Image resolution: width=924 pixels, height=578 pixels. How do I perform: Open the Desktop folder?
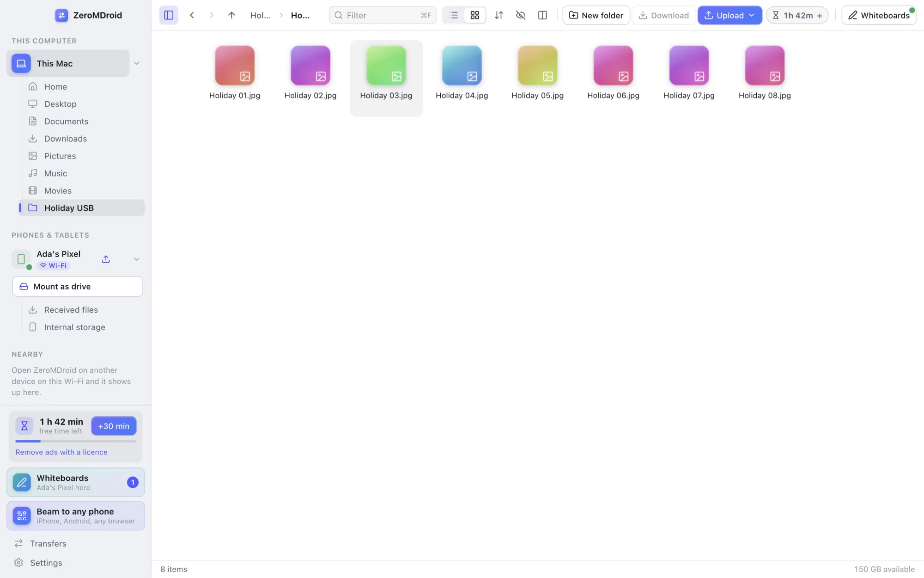[x=82, y=104]
